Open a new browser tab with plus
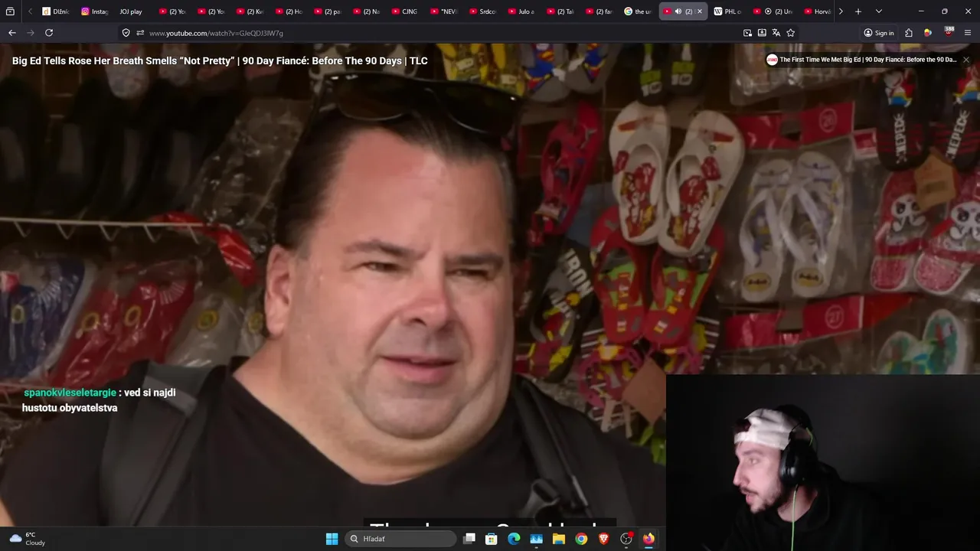 tap(858, 11)
